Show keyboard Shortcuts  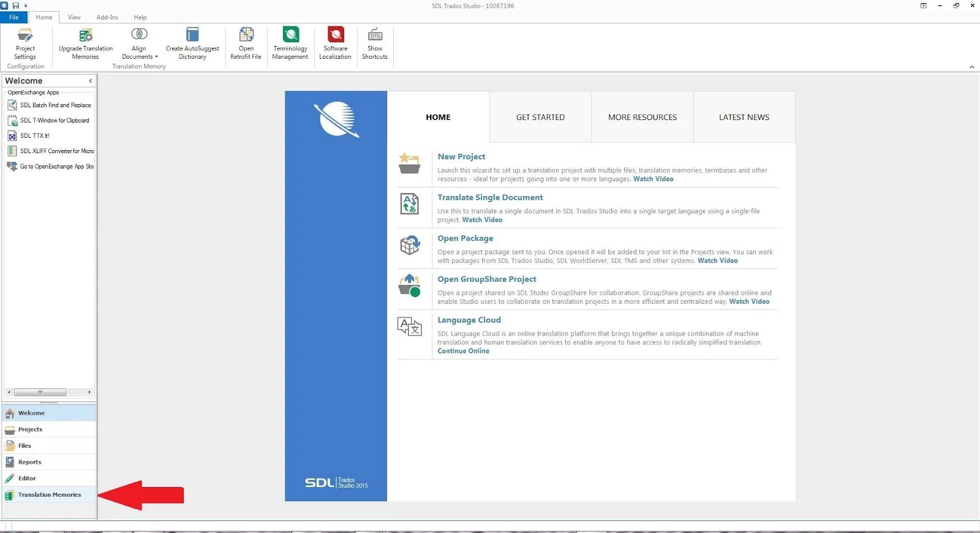pos(375,43)
